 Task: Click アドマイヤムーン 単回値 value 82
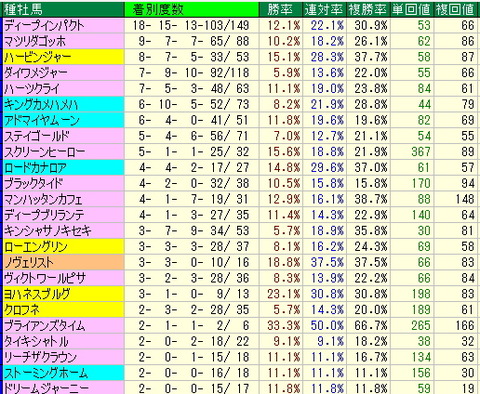pyautogui.click(x=424, y=120)
